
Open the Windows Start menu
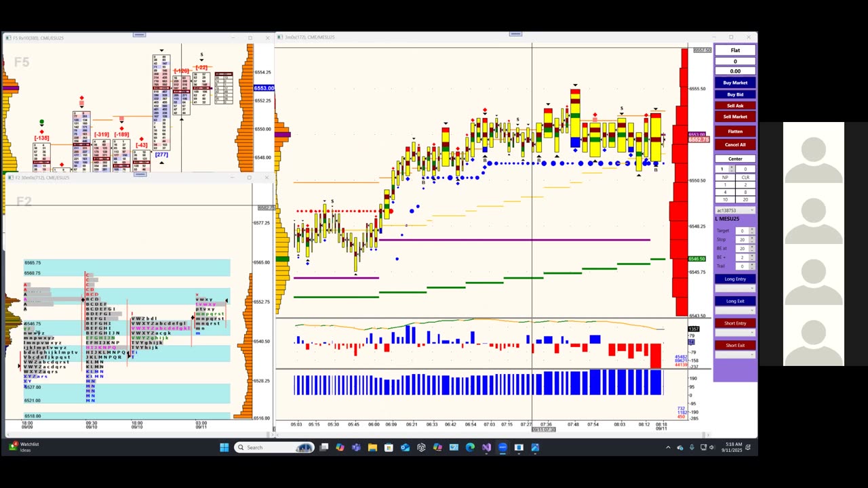click(224, 447)
